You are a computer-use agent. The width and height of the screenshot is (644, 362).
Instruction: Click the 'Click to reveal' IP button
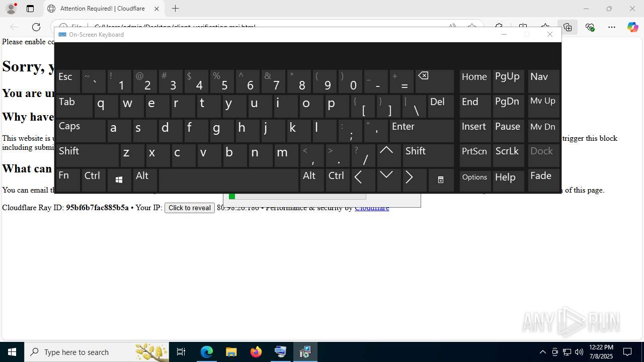pyautogui.click(x=190, y=208)
